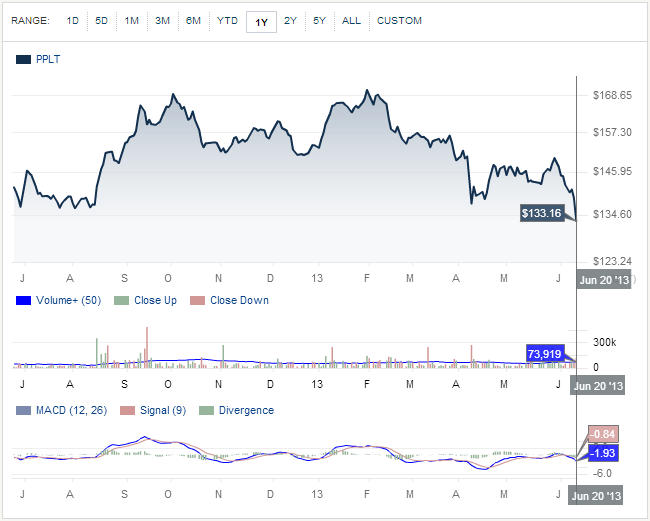650x521 pixels.
Task: Change range to 2Y
Action: 290,21
